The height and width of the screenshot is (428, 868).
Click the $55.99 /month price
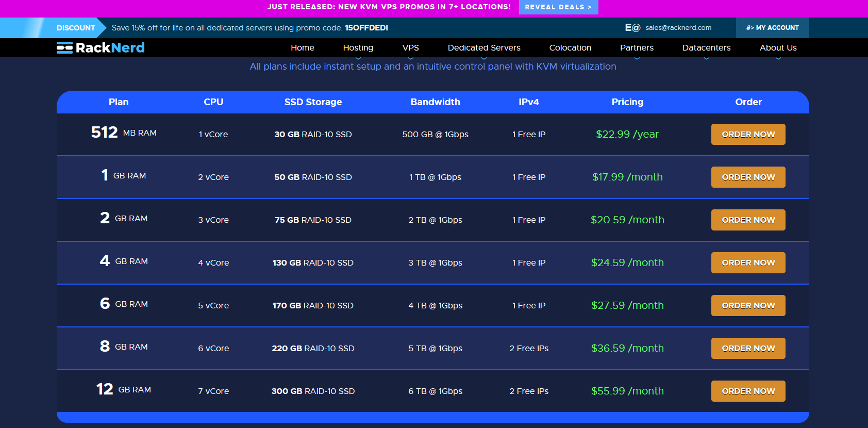[627, 391]
